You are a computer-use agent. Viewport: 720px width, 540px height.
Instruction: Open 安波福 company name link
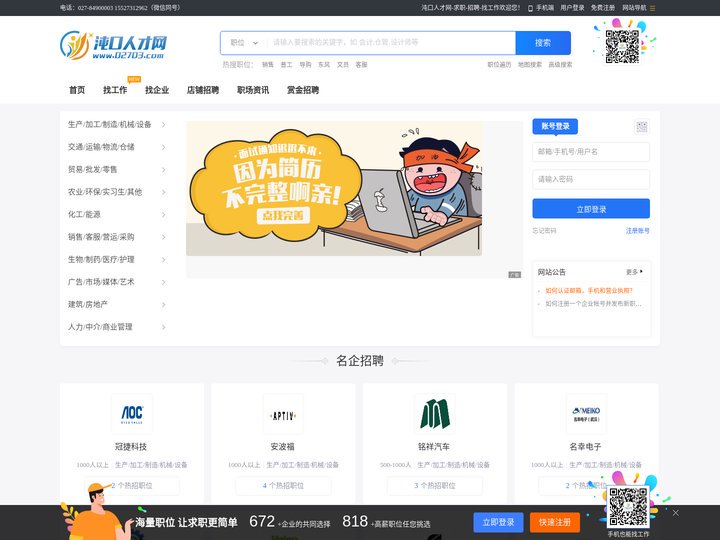(x=283, y=446)
